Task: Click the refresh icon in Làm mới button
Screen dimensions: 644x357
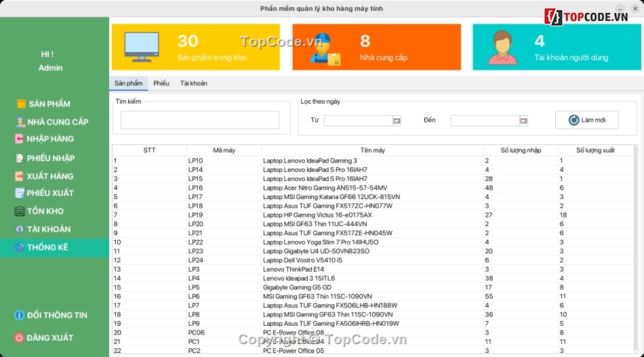Action: pyautogui.click(x=573, y=120)
